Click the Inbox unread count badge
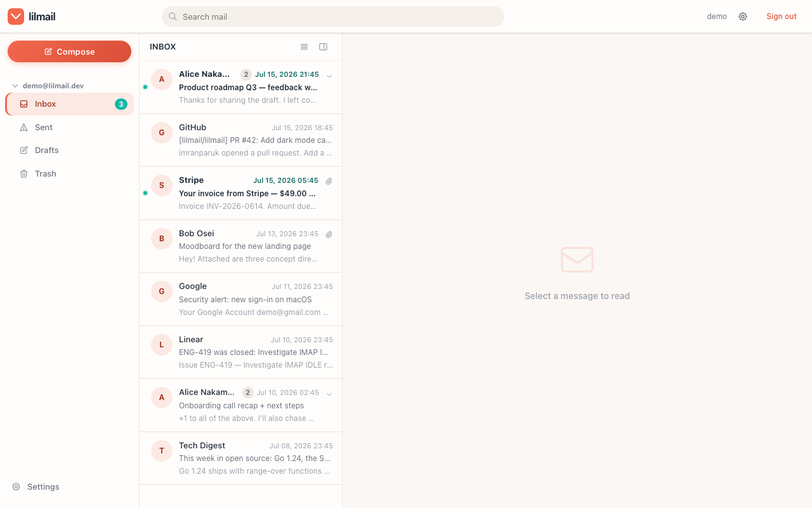Viewport: 812px width, 508px height. pos(121,104)
